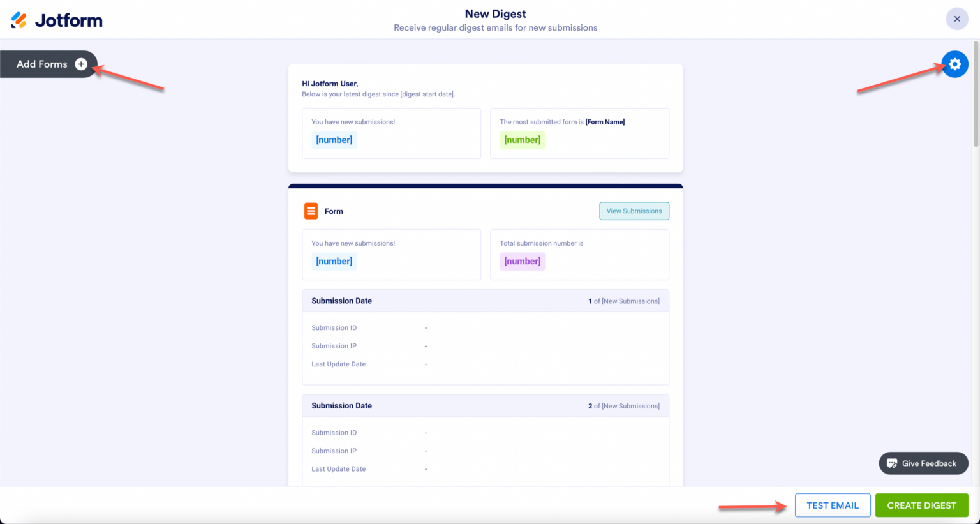Viewport: 980px width, 524px height.
Task: Click the purple total submission [number] badge
Action: 522,261
